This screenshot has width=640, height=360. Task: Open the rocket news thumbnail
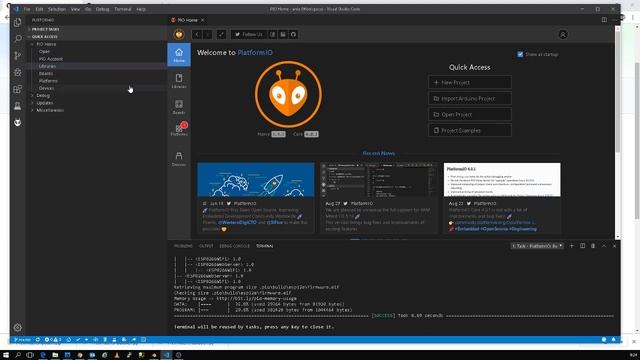click(x=256, y=180)
